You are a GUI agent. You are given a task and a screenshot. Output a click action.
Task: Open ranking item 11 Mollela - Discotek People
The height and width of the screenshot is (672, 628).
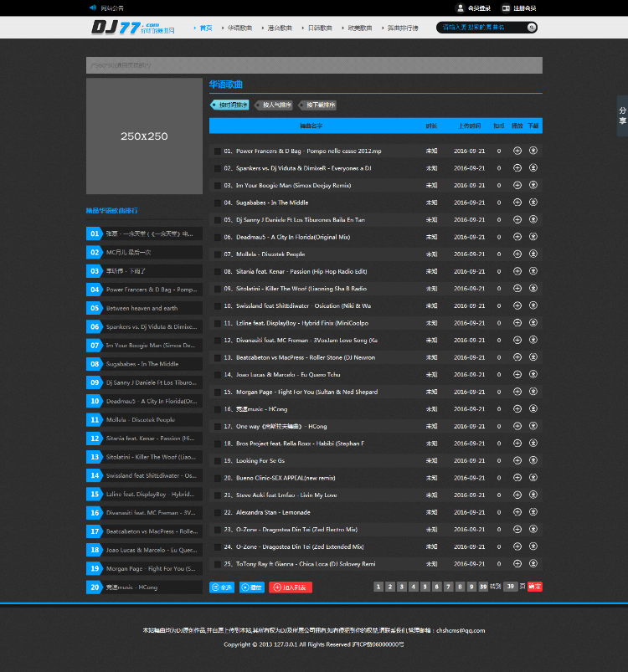144,419
